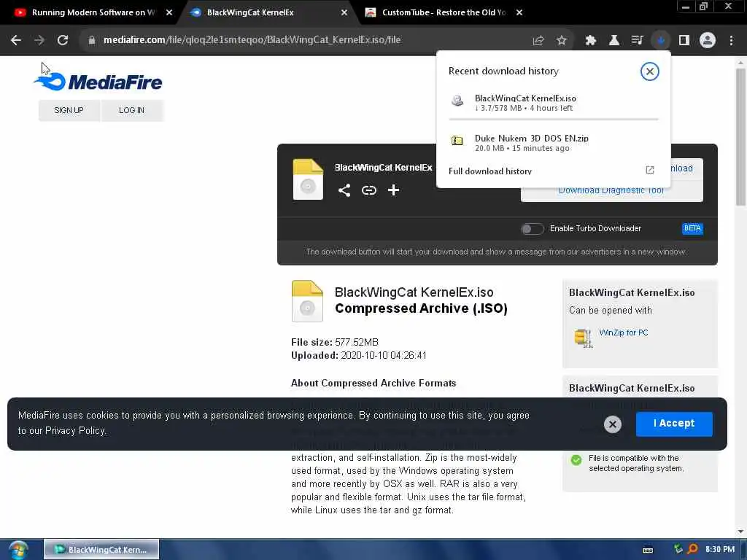This screenshot has height=560, width=747.
Task: Open Duke Nukem 3D DOS EN.zip entry
Action: [x=553, y=143]
